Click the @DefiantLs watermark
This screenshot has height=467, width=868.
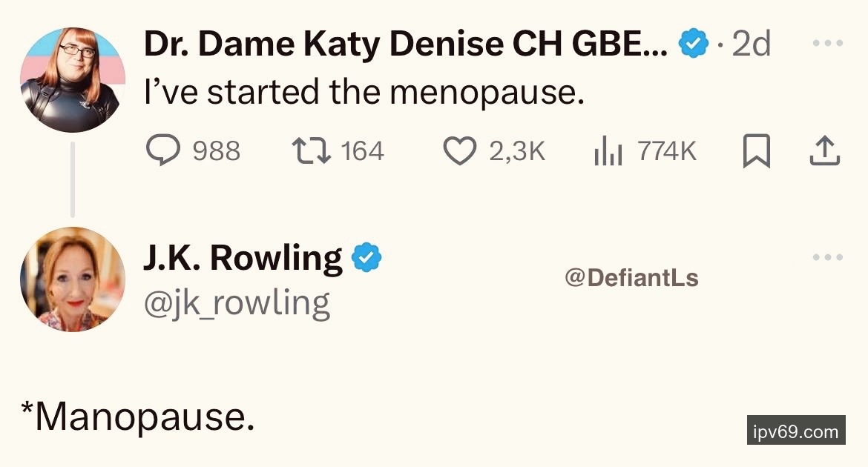pyautogui.click(x=631, y=278)
